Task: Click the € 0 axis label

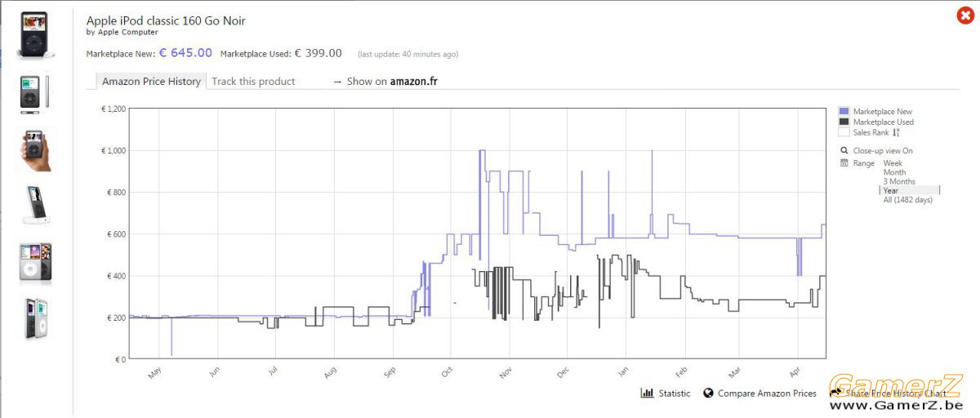Action: coord(119,359)
